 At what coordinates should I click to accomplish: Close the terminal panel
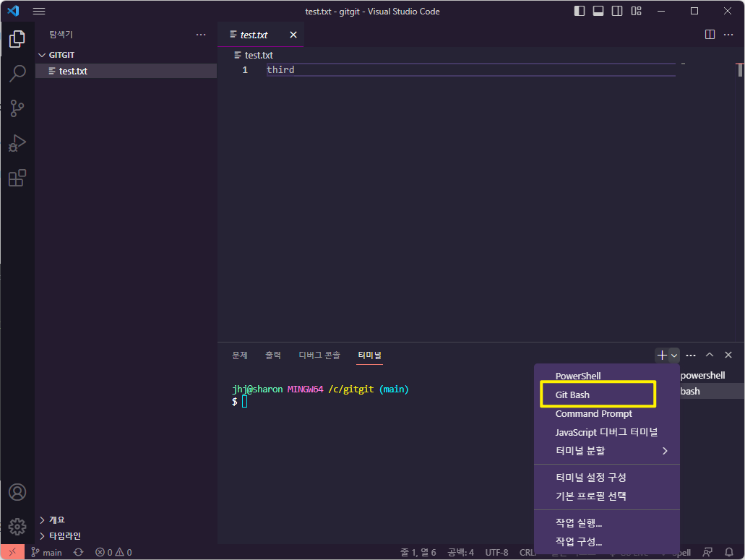tap(728, 355)
